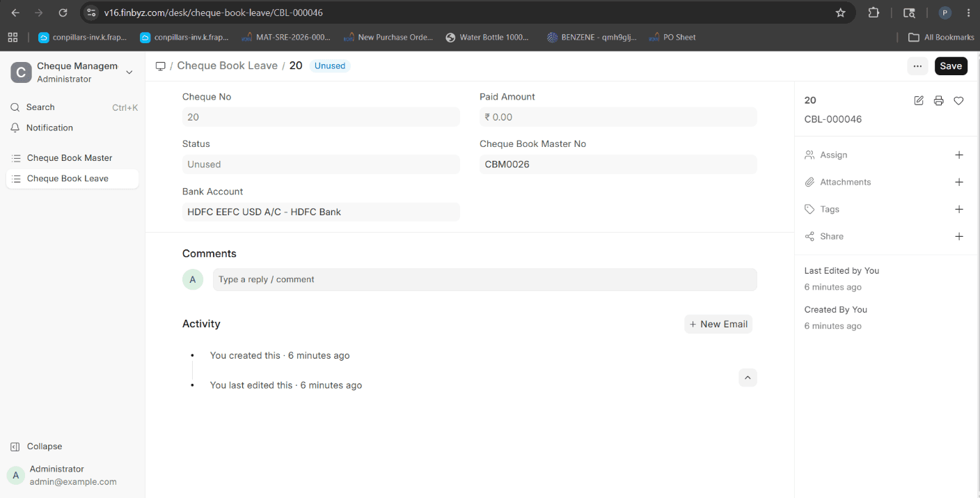This screenshot has width=980, height=498.
Task: Open the Chrome three-dot menu
Action: click(x=969, y=13)
